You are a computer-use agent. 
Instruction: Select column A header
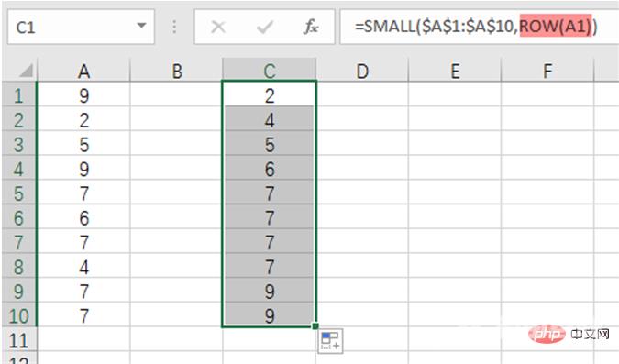[83, 71]
